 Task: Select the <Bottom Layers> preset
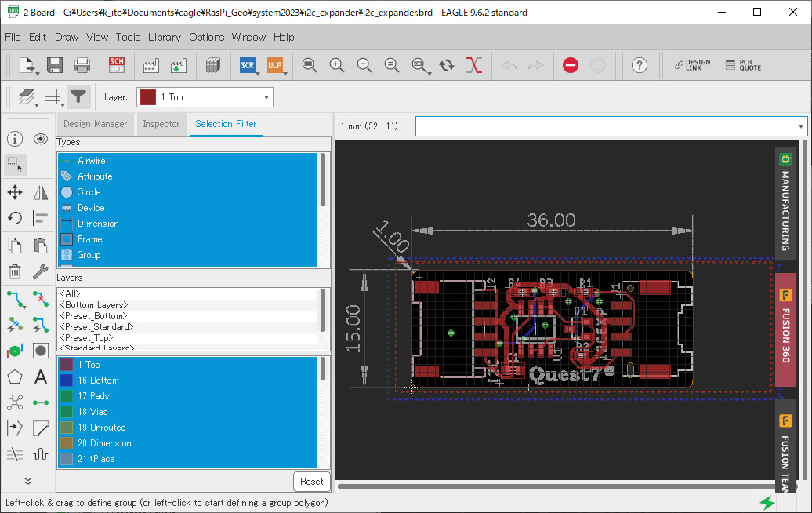click(x=187, y=305)
